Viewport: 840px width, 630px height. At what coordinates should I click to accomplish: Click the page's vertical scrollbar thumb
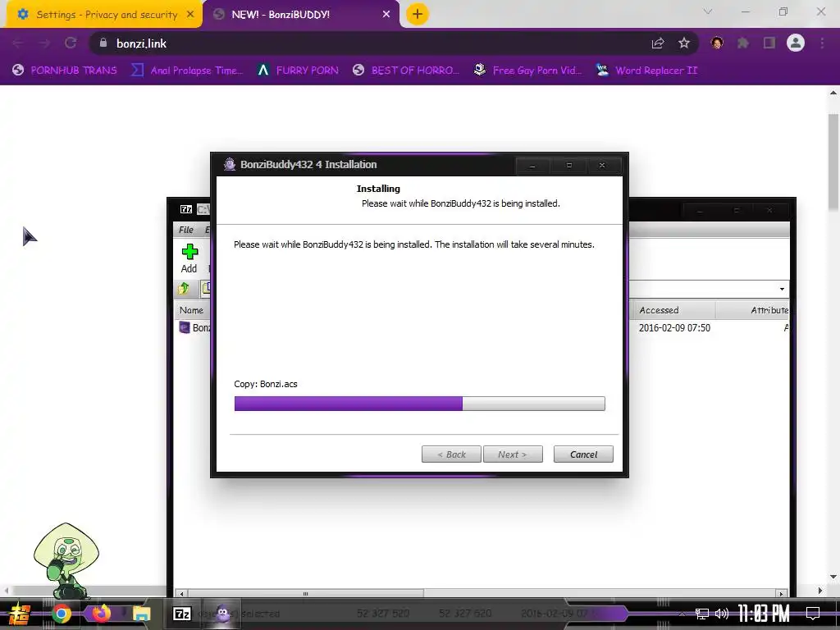(833, 162)
